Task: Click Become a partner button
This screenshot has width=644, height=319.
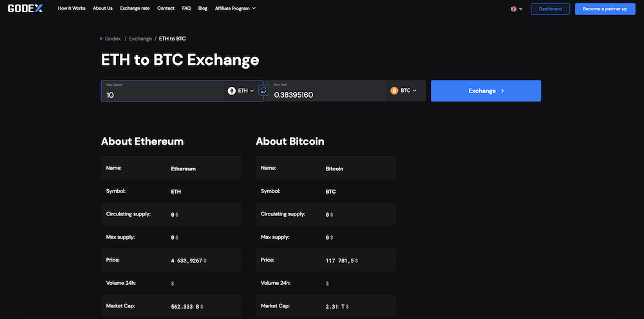Action: 605,8
